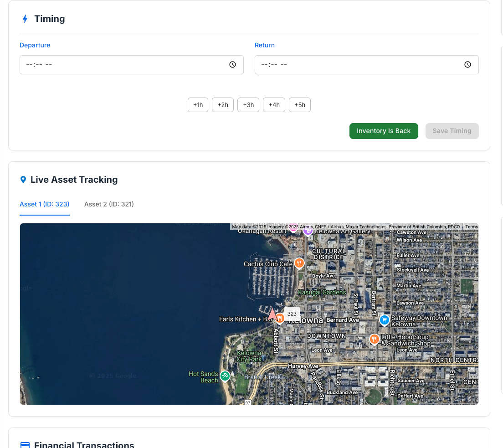Click the Hot Sands Beach text label
503x448 pixels.
point(203,377)
